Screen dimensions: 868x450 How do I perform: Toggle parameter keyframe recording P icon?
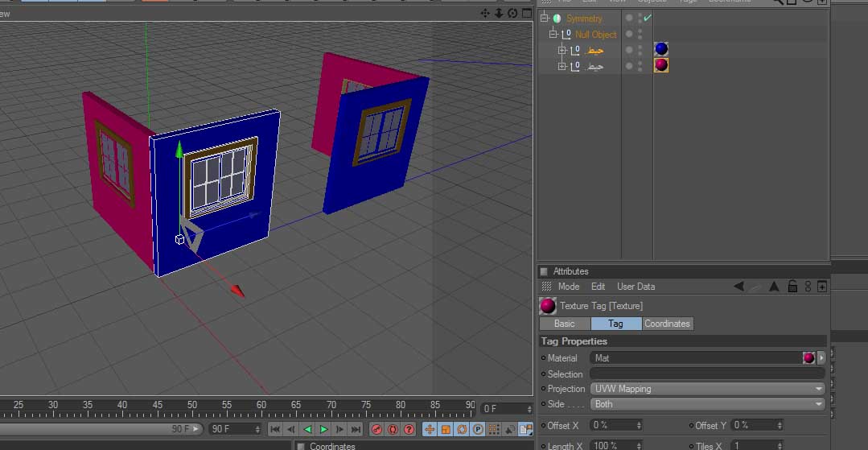[478, 430]
